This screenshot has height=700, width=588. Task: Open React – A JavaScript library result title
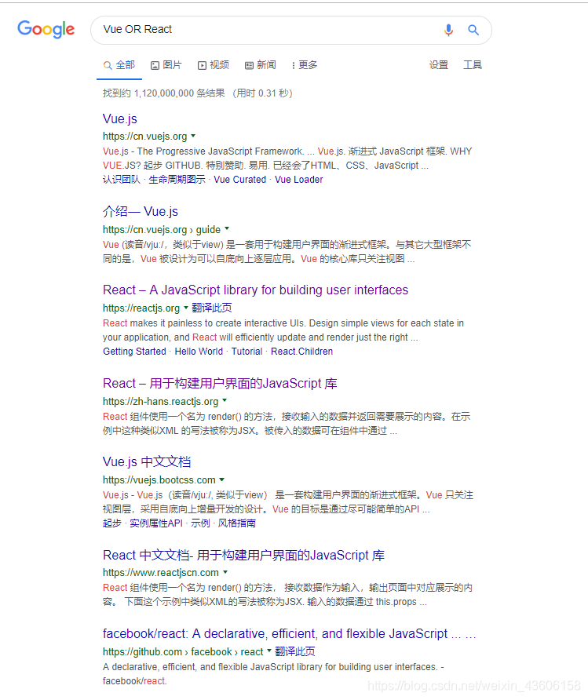click(255, 290)
